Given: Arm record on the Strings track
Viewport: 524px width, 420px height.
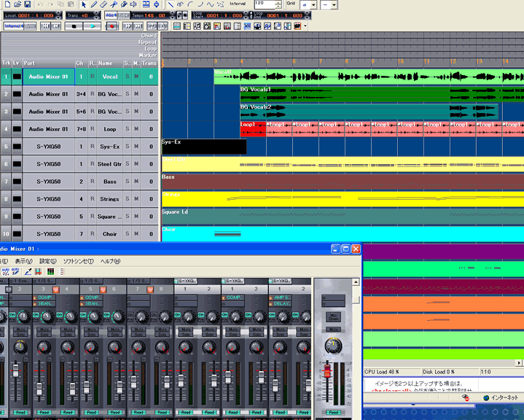Looking at the screenshot, I should coord(93,198).
